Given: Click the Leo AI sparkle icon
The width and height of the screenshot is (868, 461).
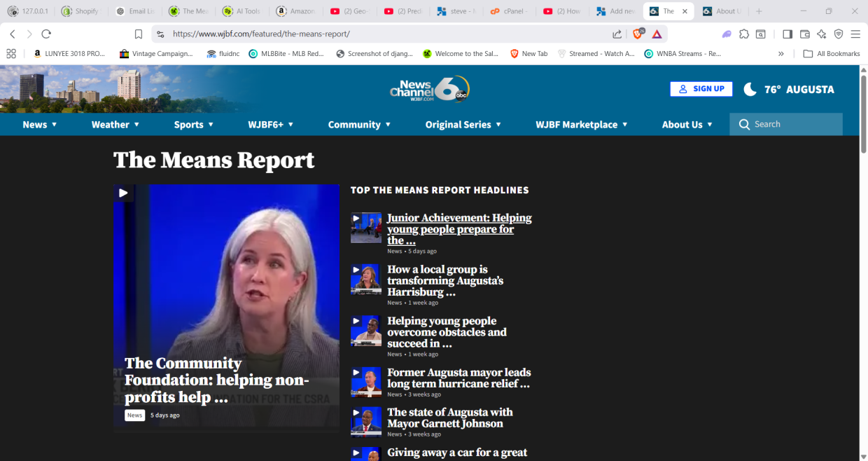Looking at the screenshot, I should tap(822, 34).
